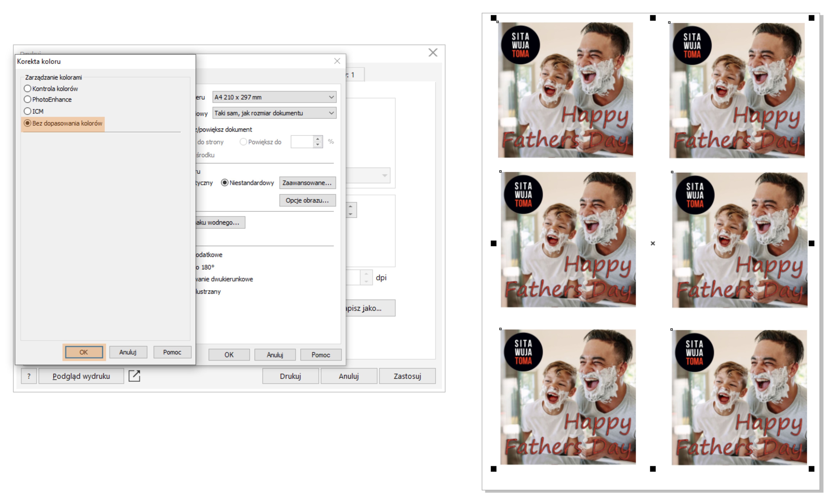Open the A4 210 x 297 mm dropdown
Image resolution: width=836 pixels, height=504 pixels.
274,97
